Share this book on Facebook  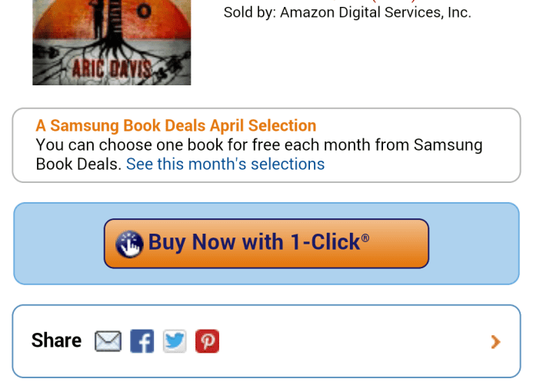click(142, 341)
